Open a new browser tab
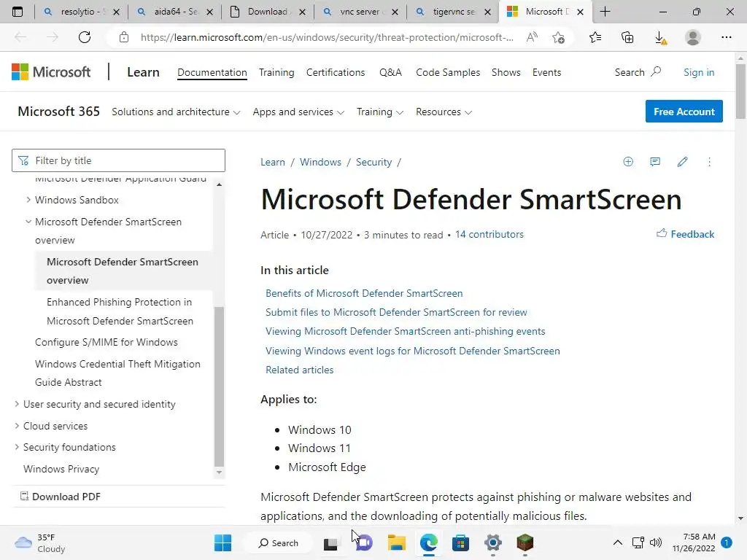The height and width of the screenshot is (560, 747). coord(605,12)
